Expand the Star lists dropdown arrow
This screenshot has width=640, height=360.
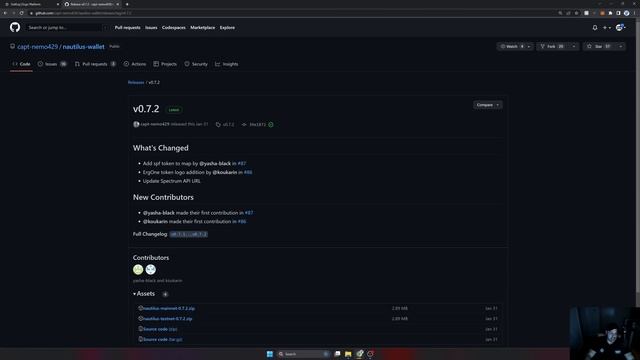click(621, 47)
